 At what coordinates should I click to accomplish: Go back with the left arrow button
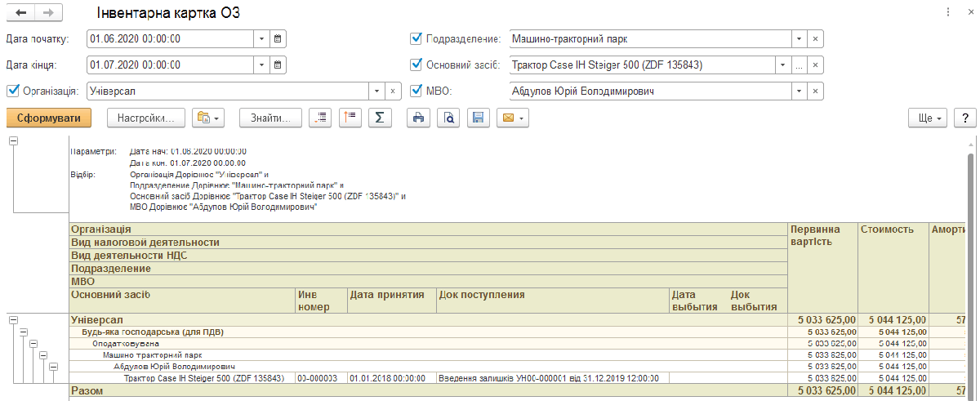pos(21,13)
